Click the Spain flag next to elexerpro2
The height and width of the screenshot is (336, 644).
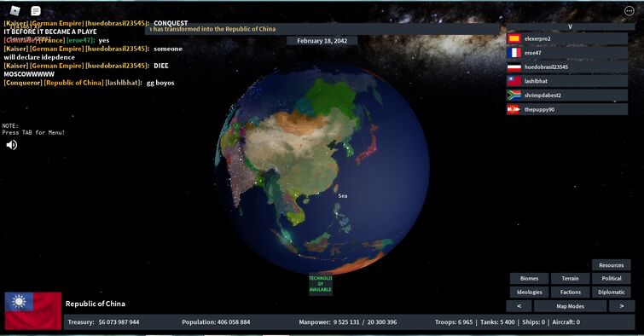coord(513,38)
